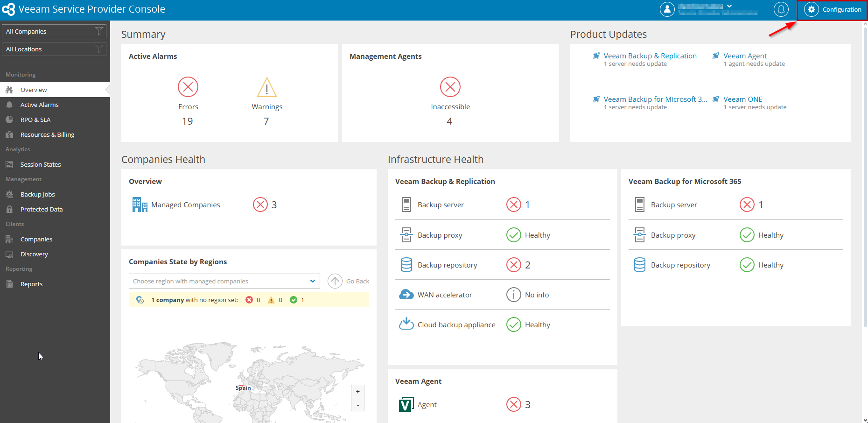868x423 pixels.
Task: Click the user account avatar icon
Action: [x=667, y=9]
